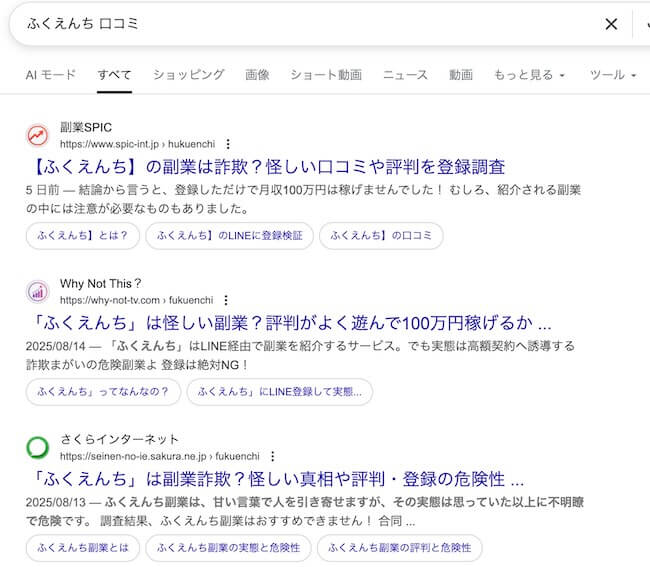
Task: Click the ふくえんち副業の評判と危険性 chip
Action: pyautogui.click(x=400, y=548)
